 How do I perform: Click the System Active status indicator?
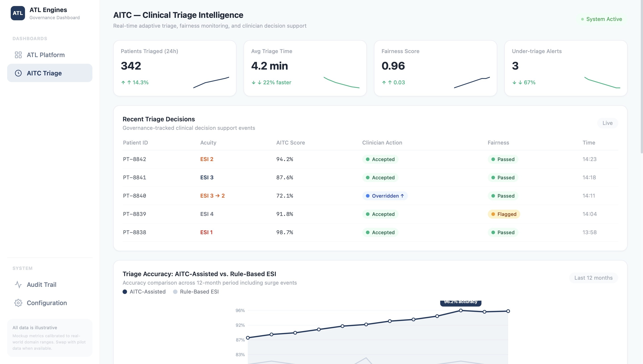[x=601, y=19]
